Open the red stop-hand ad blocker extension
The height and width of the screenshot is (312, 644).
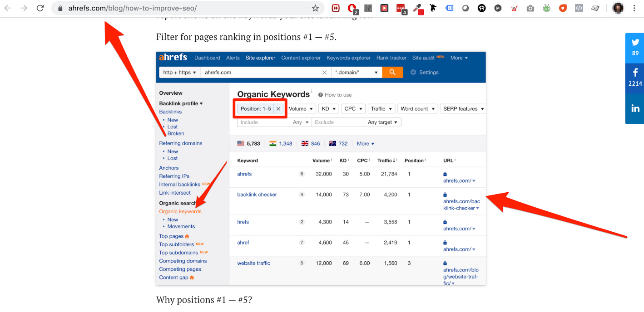coord(352,8)
